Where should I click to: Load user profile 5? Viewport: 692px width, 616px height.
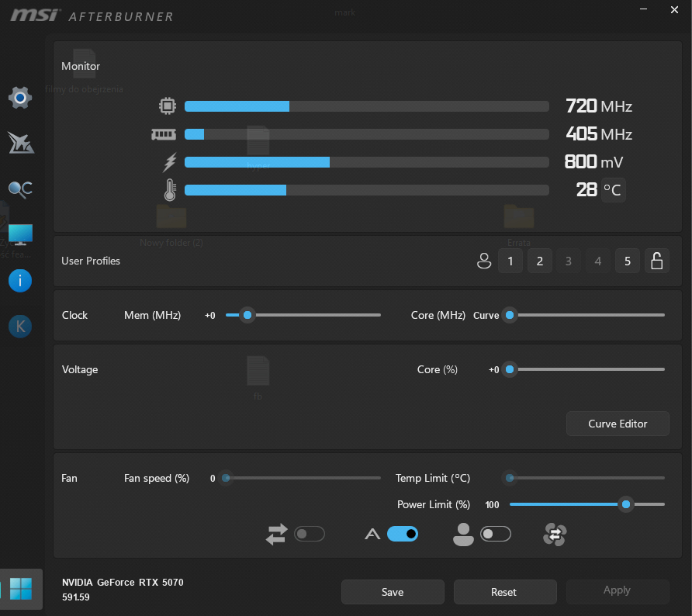(x=628, y=261)
